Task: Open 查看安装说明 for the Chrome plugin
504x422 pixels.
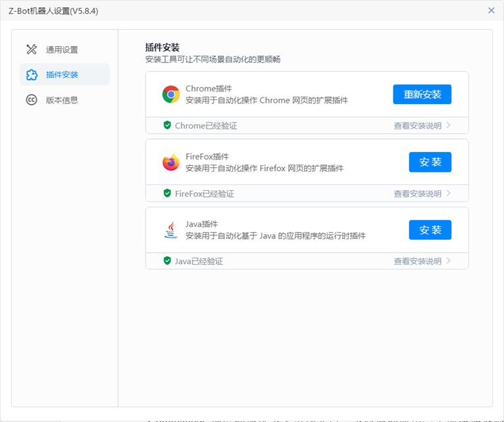Action: click(x=418, y=126)
